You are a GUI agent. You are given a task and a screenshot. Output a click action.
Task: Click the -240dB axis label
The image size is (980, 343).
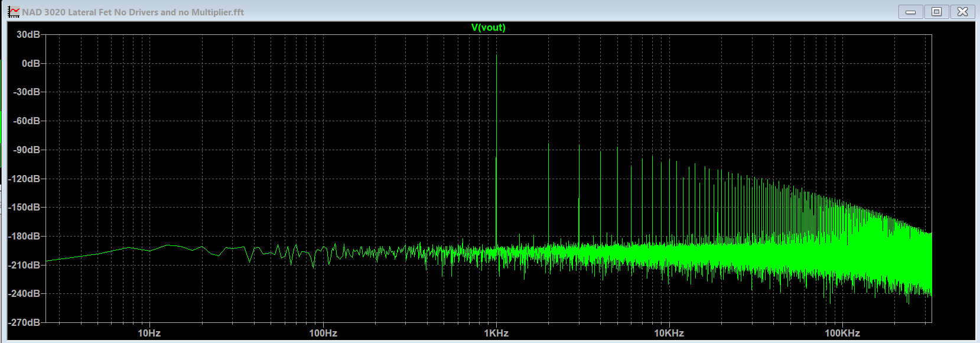[24, 293]
